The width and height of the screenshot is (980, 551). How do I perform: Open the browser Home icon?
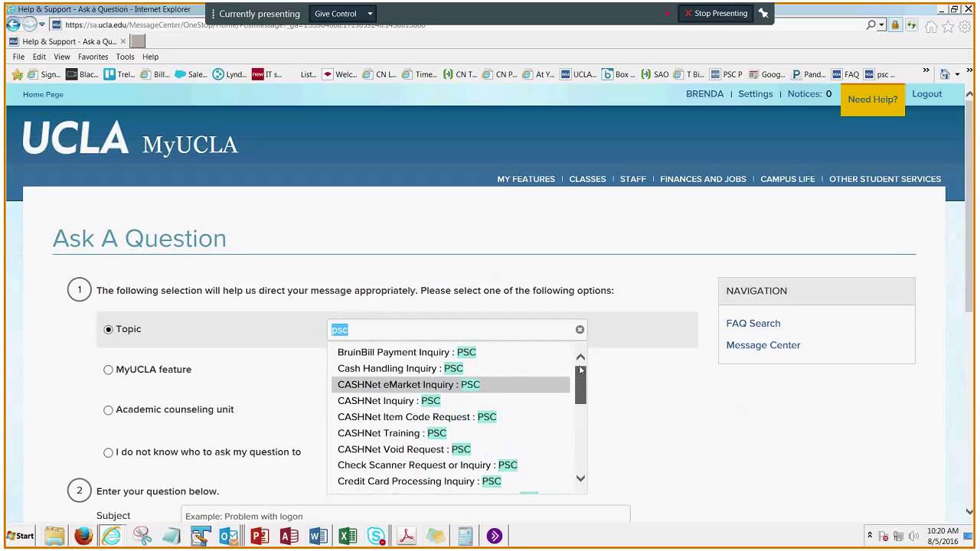click(931, 26)
